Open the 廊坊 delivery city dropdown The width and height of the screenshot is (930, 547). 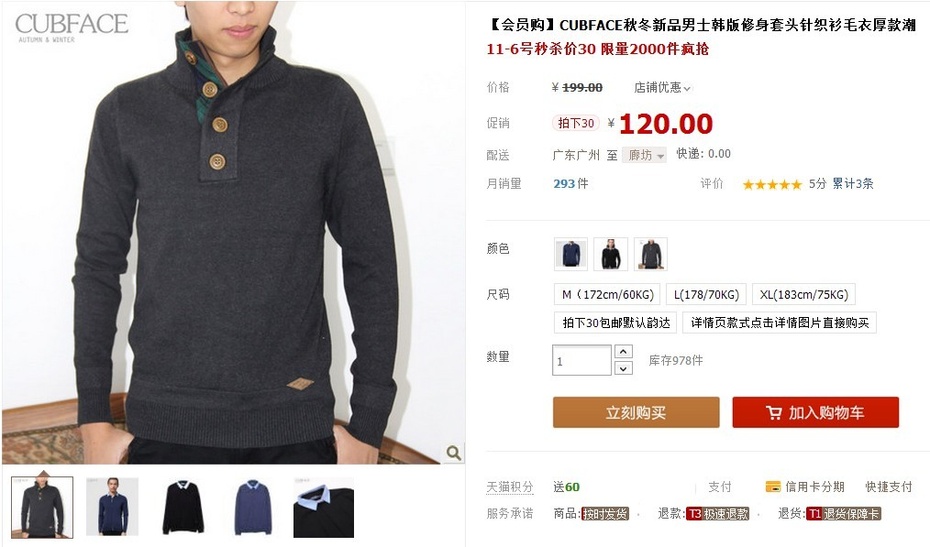(644, 155)
